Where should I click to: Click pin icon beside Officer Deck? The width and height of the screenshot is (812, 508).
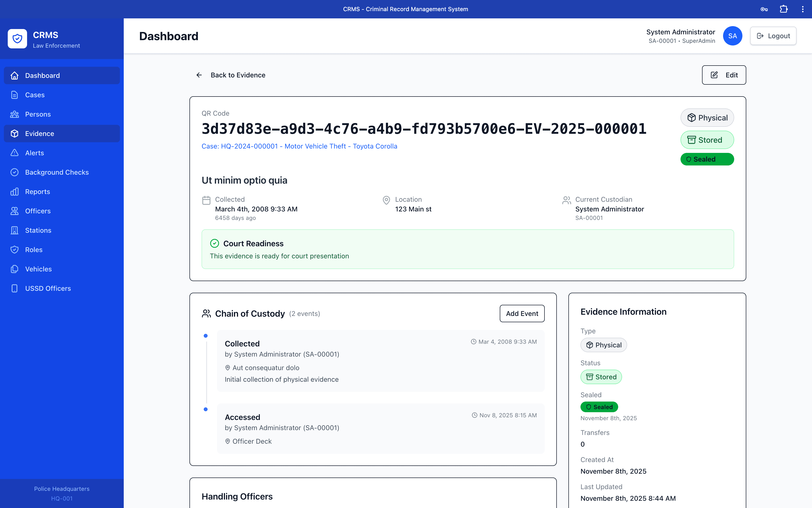(227, 441)
